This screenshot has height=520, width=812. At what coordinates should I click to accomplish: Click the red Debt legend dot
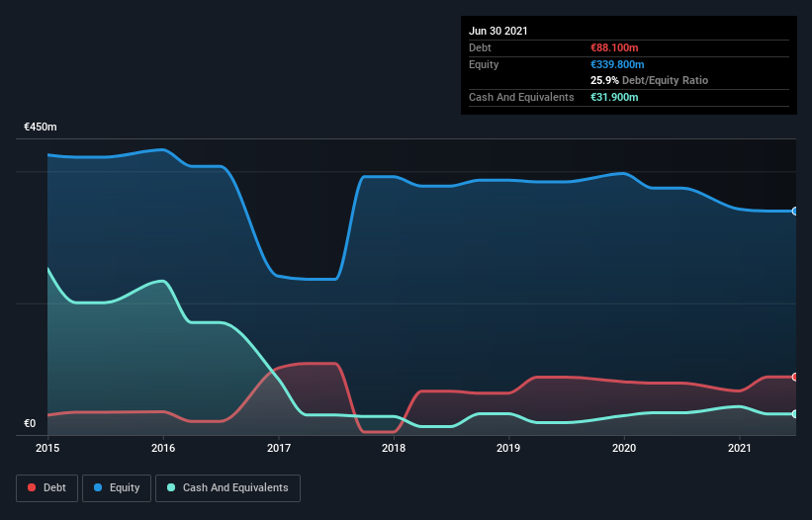(32, 487)
